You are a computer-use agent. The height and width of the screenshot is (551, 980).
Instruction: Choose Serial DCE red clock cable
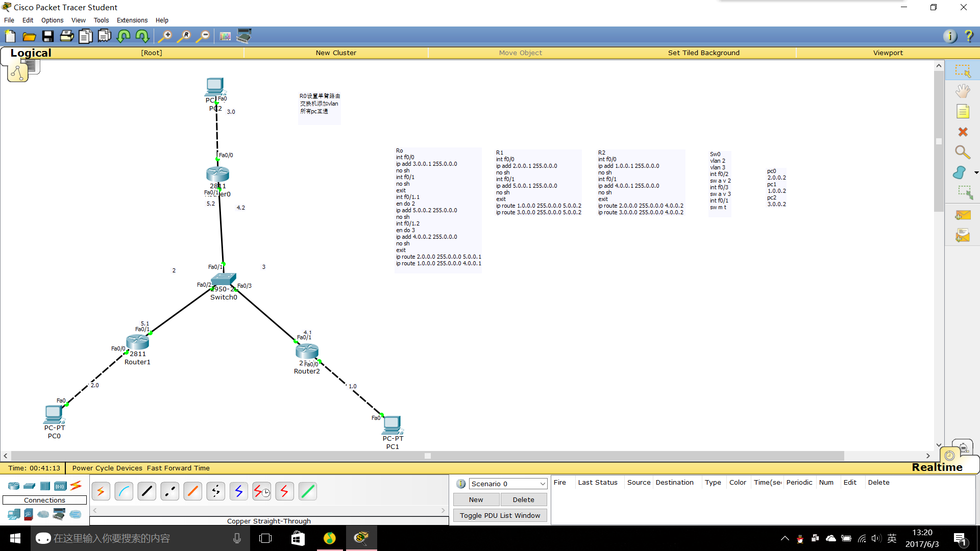[262, 491]
